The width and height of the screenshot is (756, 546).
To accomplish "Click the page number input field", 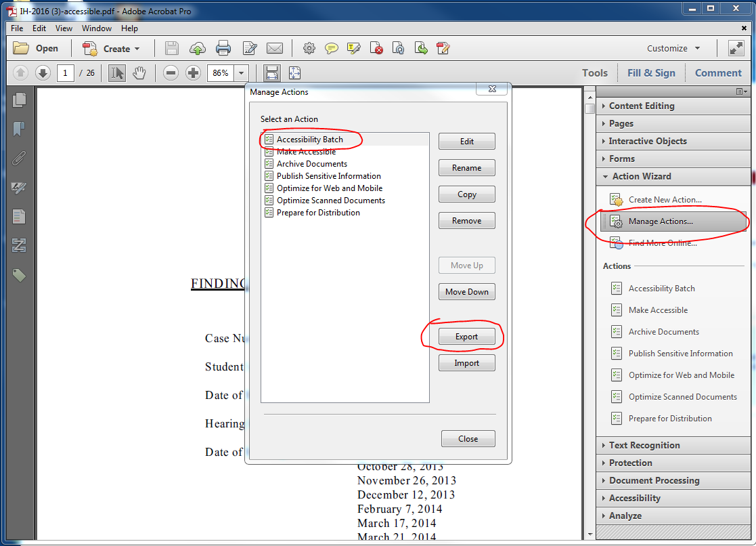I will coord(66,73).
